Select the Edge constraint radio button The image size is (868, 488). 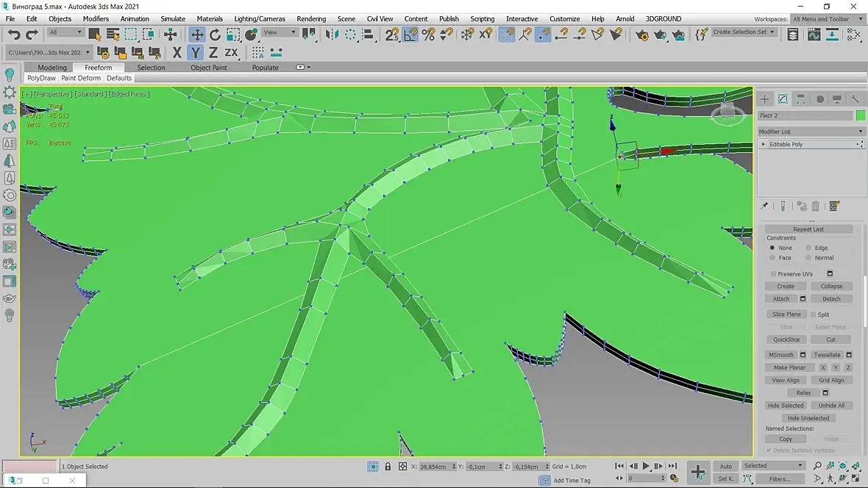pos(808,248)
